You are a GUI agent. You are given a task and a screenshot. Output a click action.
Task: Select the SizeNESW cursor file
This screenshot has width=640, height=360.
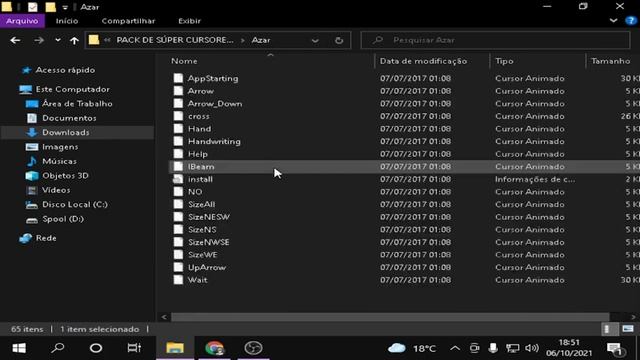click(x=209, y=217)
